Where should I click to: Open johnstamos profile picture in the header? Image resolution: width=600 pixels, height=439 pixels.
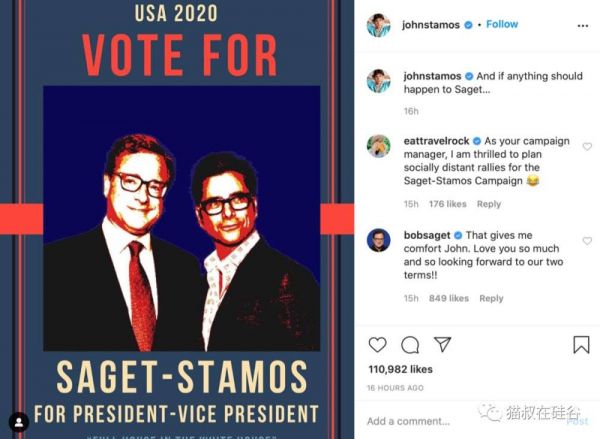coord(378,24)
